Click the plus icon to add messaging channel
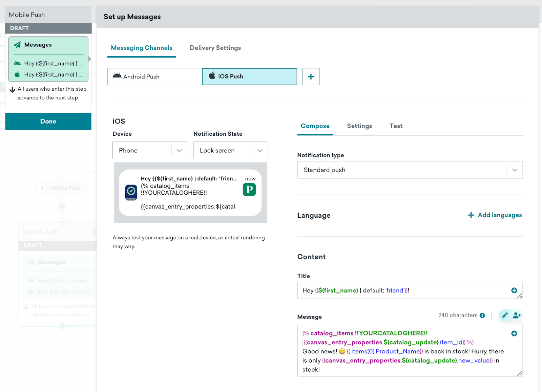Viewport: 542px width, 392px height. (311, 77)
